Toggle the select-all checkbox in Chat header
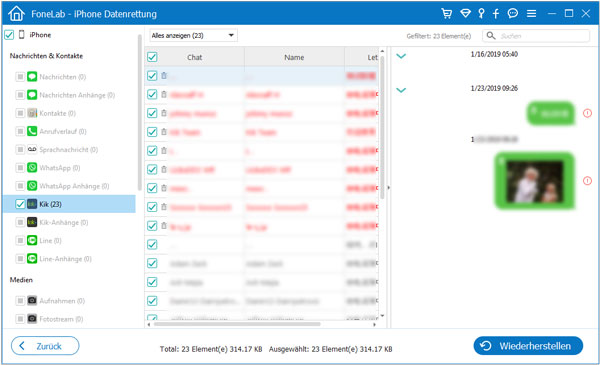 (152, 57)
